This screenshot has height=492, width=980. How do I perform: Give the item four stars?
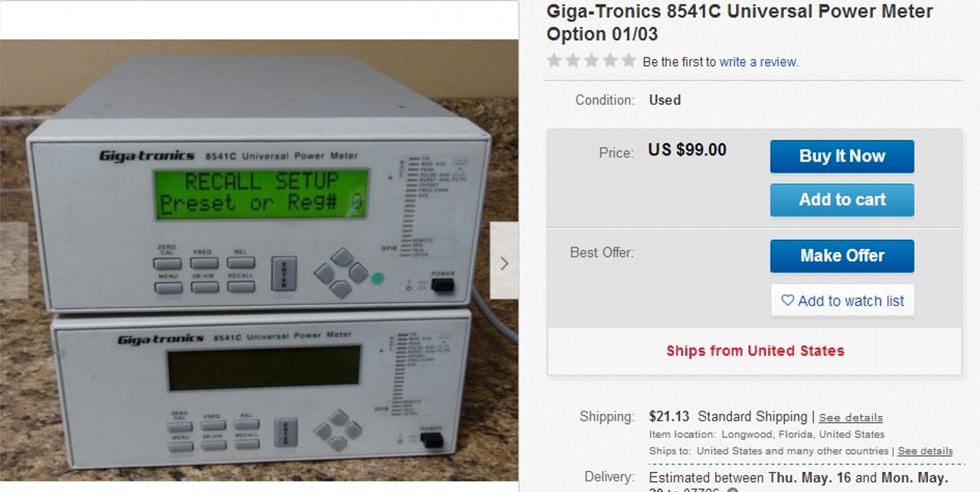click(610, 61)
